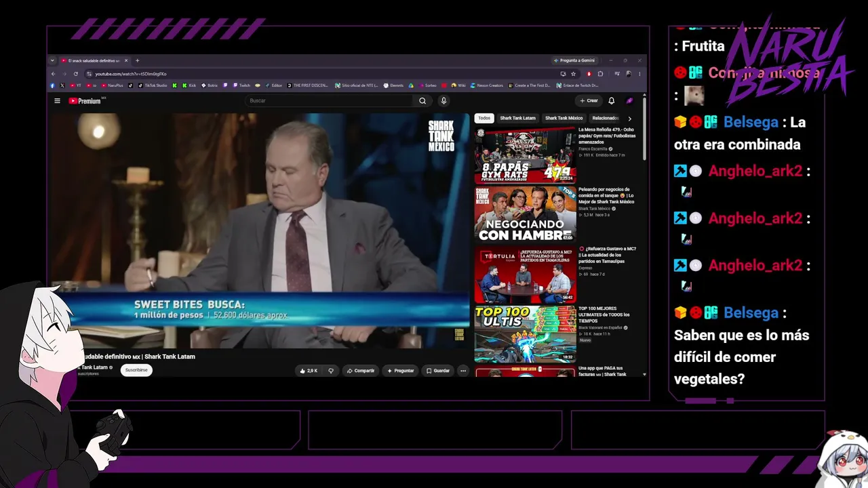Image resolution: width=868 pixels, height=488 pixels.
Task: Open the Wiki bookmark
Action: tap(458, 85)
